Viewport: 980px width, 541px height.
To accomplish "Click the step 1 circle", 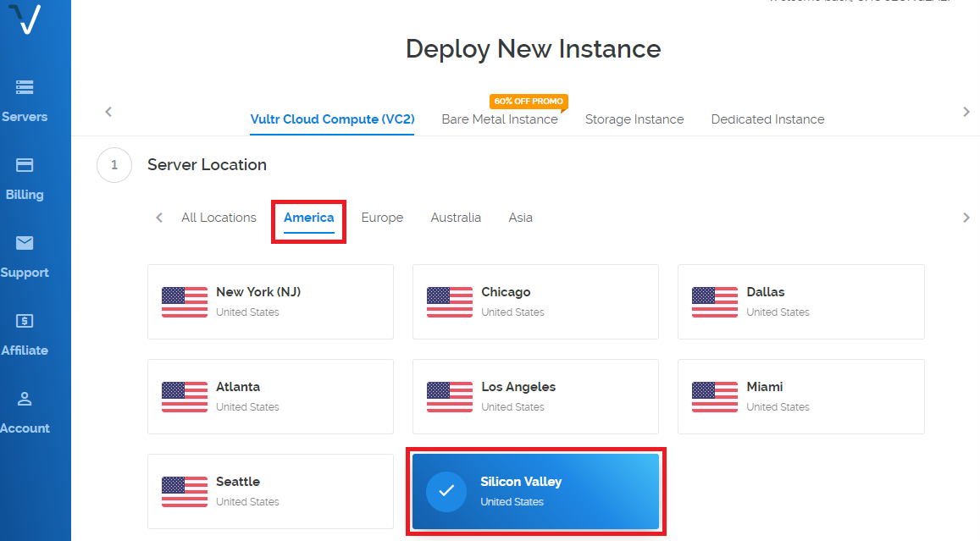I will pos(114,165).
